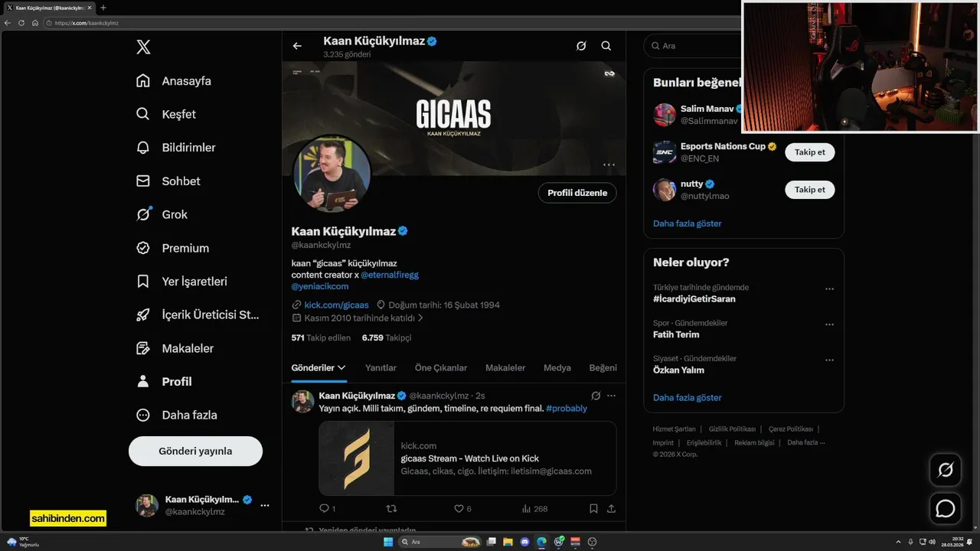Click the link icon on banner
The height and width of the screenshot is (551, 980).
click(609, 73)
